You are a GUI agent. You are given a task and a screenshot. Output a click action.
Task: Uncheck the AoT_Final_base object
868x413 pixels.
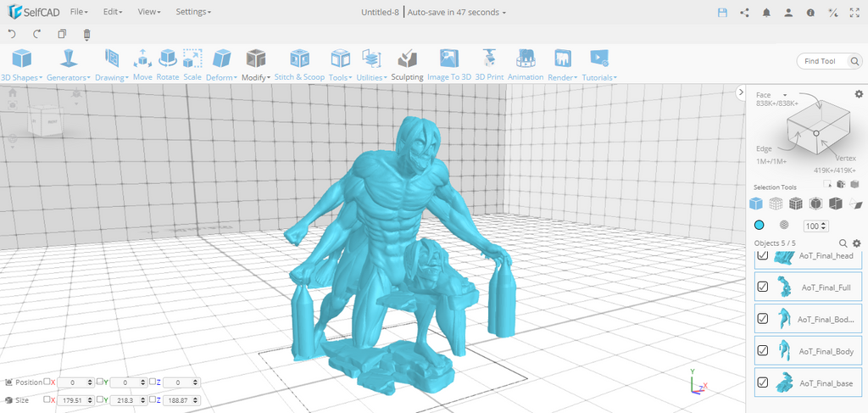click(763, 382)
